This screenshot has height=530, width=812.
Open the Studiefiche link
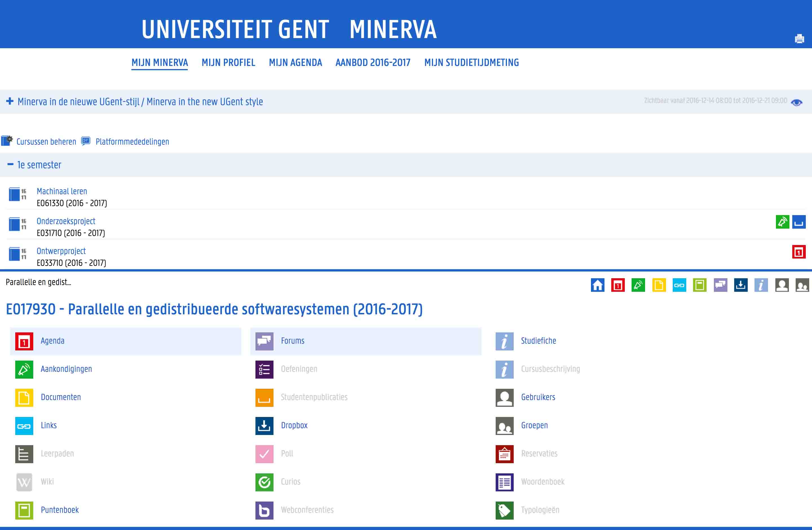pyautogui.click(x=539, y=341)
